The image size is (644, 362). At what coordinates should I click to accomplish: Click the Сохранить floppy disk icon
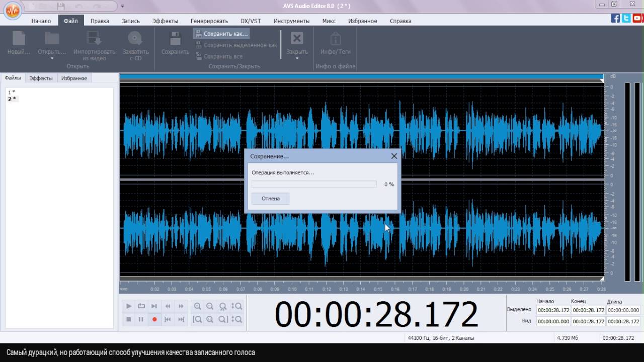click(x=175, y=39)
